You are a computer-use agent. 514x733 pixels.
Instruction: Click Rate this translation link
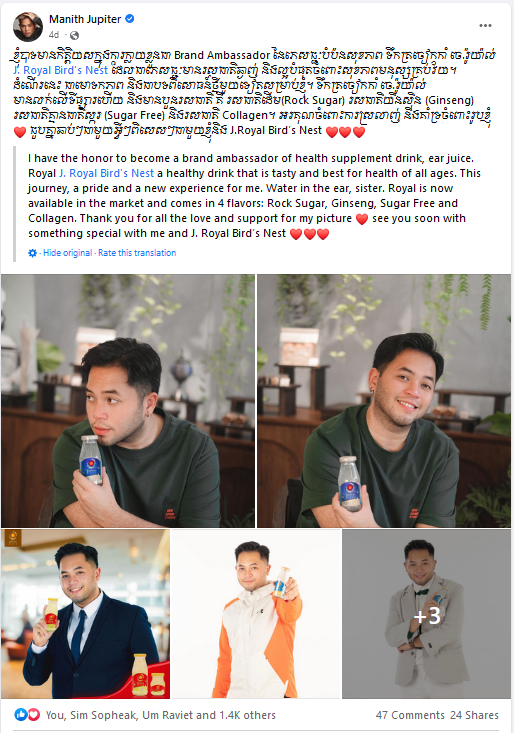point(137,253)
